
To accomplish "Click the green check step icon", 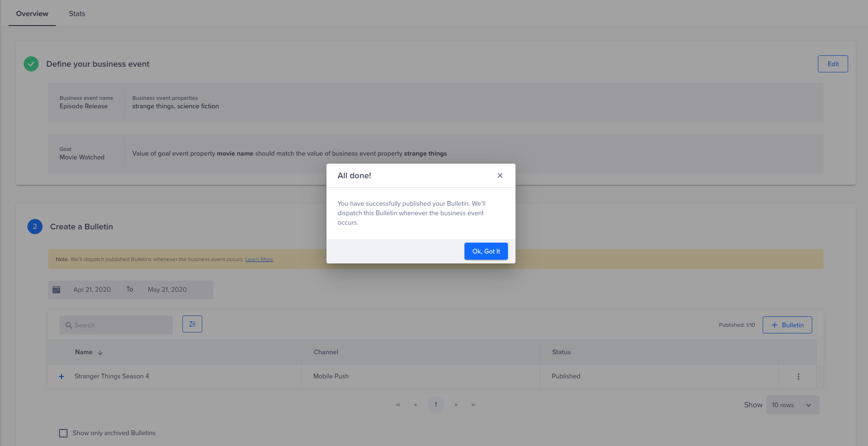I will [x=31, y=64].
